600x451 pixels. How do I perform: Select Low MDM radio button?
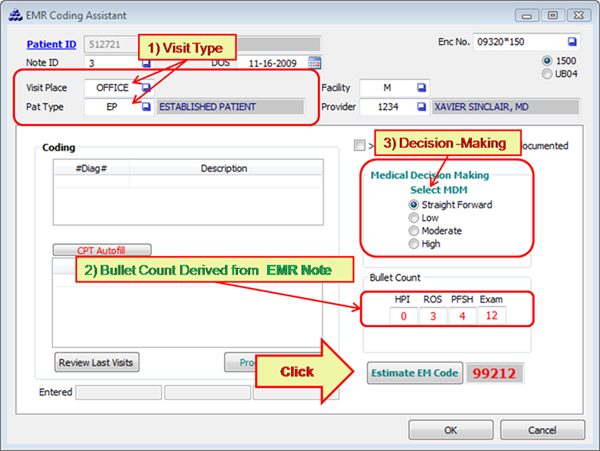pyautogui.click(x=415, y=217)
